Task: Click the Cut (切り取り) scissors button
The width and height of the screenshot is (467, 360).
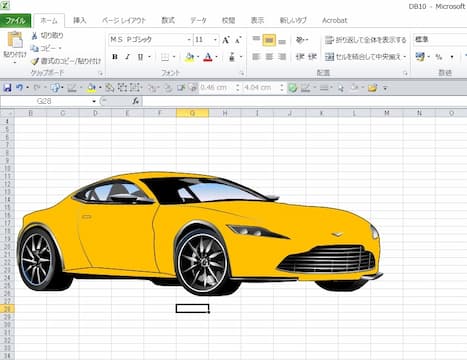Action: pos(47,35)
